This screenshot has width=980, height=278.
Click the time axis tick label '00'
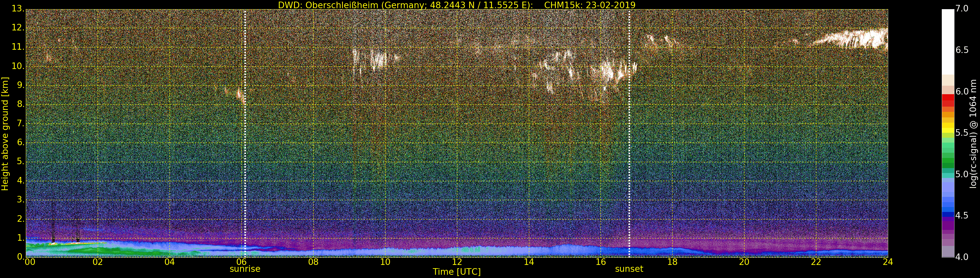[30, 262]
